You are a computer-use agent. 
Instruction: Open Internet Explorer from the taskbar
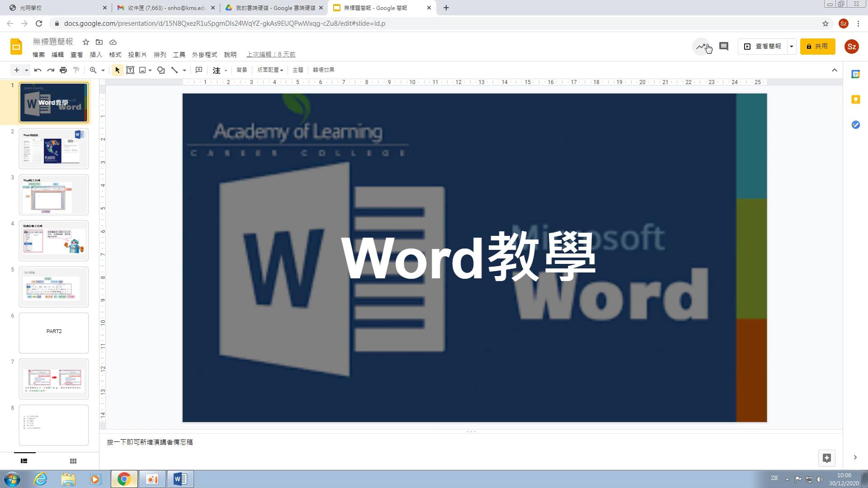tap(41, 479)
